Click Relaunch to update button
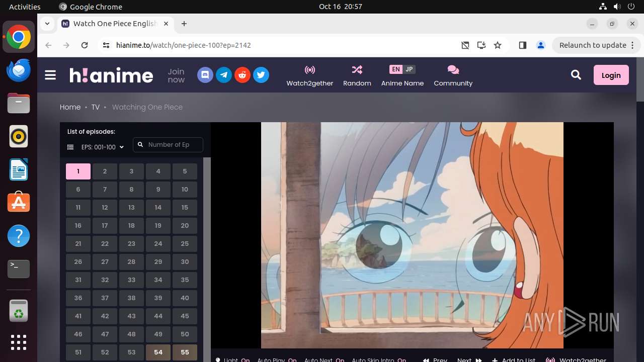The image size is (644, 362). [593, 45]
